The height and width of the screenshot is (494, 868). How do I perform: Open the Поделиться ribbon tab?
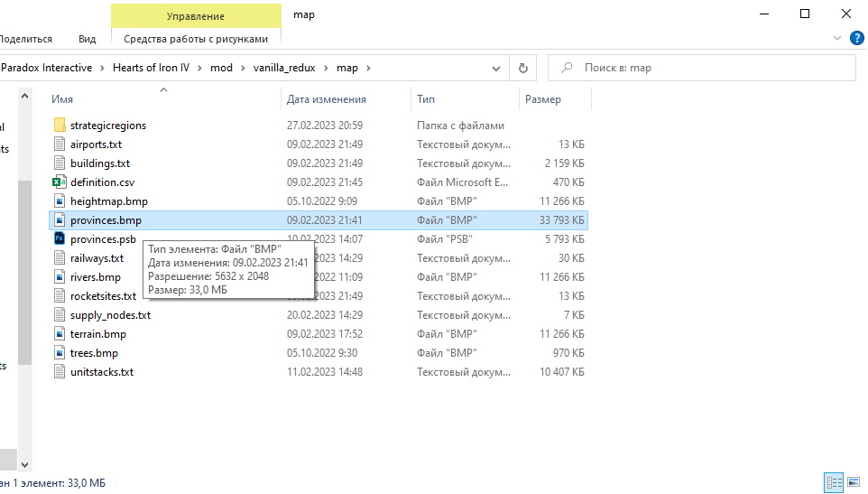click(26, 39)
